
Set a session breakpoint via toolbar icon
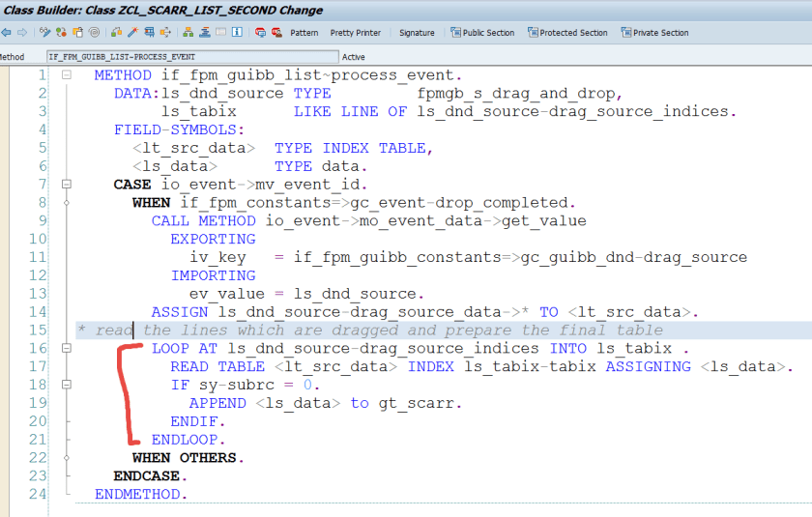coord(260,33)
